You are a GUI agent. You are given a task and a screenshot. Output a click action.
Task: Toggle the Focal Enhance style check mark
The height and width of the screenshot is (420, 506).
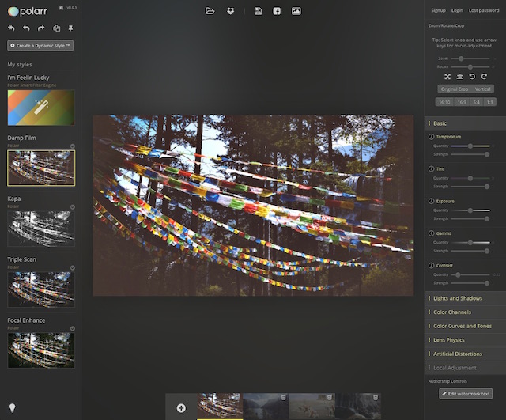[x=73, y=328]
